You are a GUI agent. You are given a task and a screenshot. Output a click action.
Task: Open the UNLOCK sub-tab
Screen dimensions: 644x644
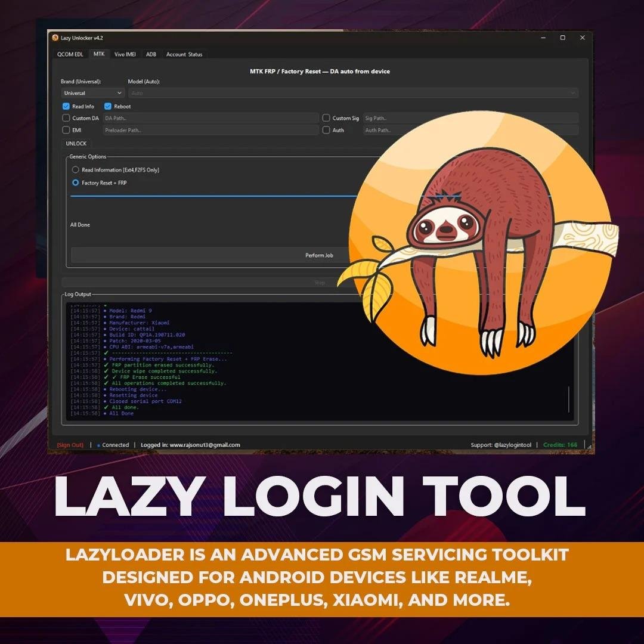click(76, 143)
